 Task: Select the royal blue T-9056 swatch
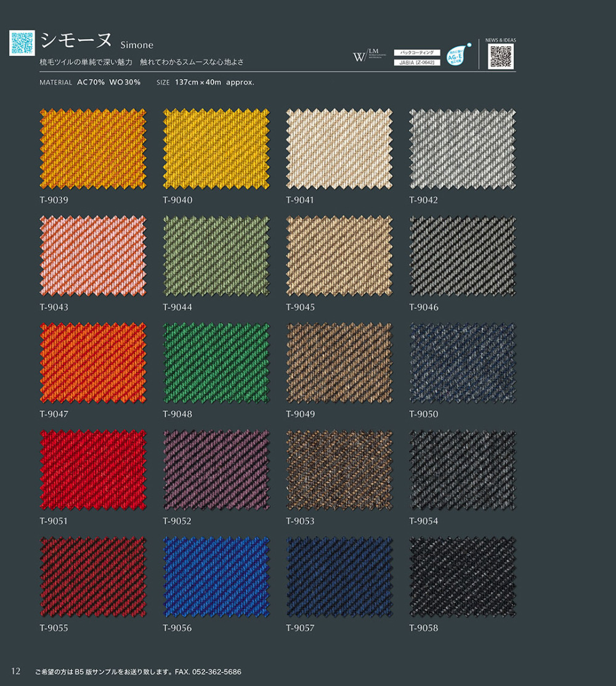216,577
